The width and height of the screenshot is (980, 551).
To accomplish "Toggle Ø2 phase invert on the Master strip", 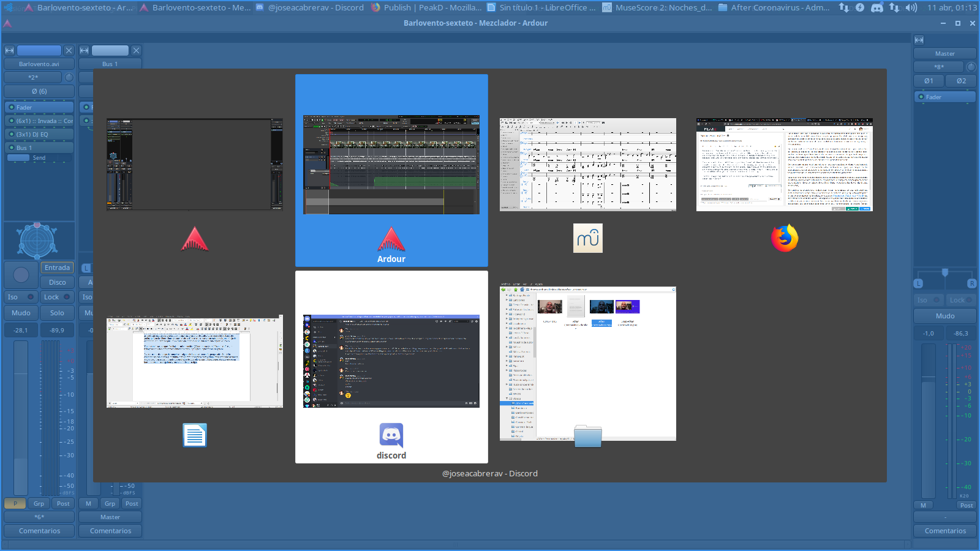I will click(x=961, y=81).
